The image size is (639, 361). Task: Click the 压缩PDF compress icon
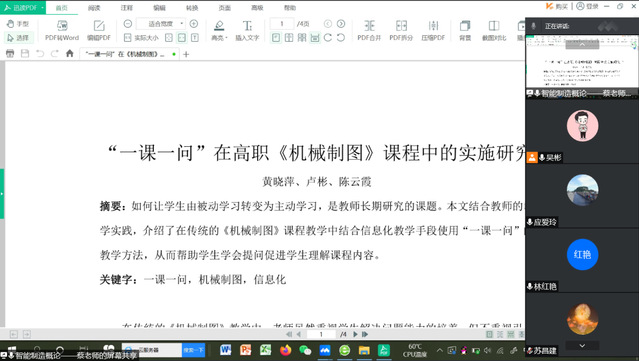(433, 31)
